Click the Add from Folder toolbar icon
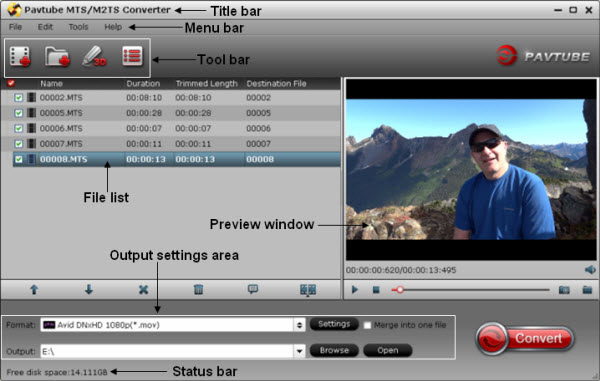 57,57
